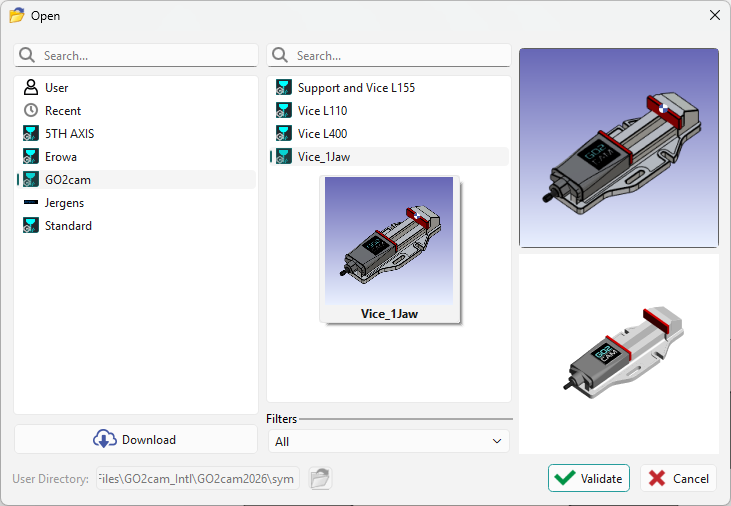This screenshot has width=731, height=506.
Task: Click the browse user directory folder icon
Action: [319, 479]
